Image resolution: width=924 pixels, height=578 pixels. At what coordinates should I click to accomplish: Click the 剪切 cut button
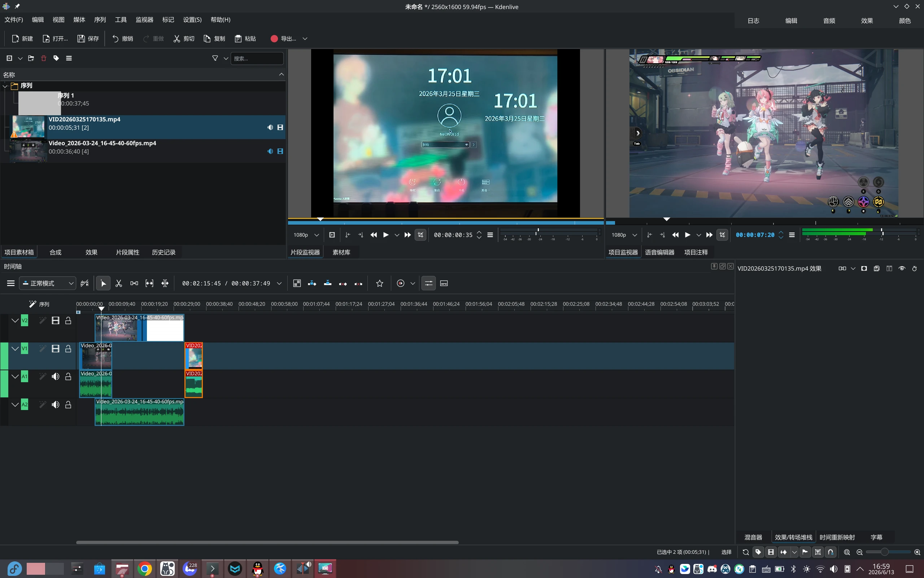point(184,39)
